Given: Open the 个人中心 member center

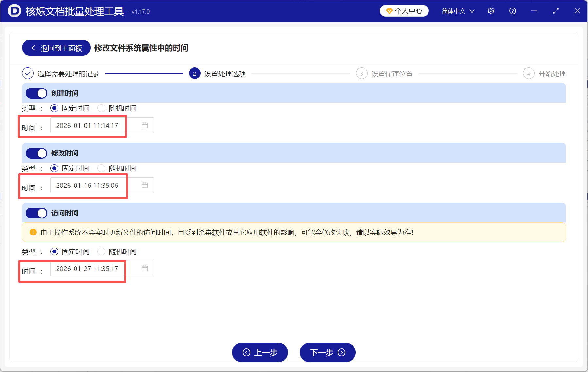Looking at the screenshot, I should tap(404, 10).
